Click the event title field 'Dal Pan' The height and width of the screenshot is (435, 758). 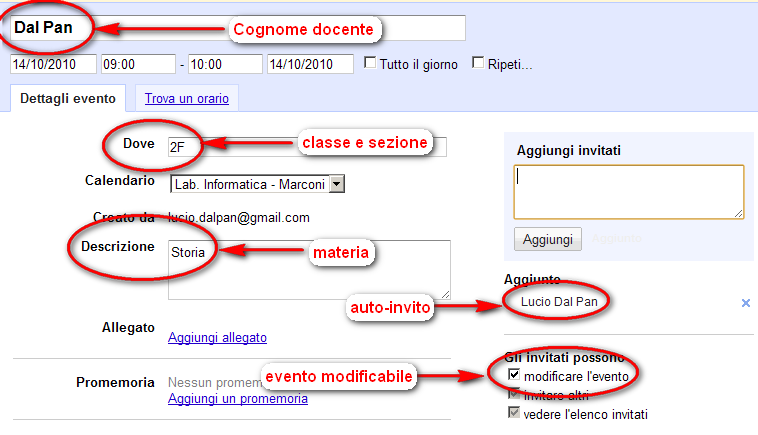click(238, 28)
